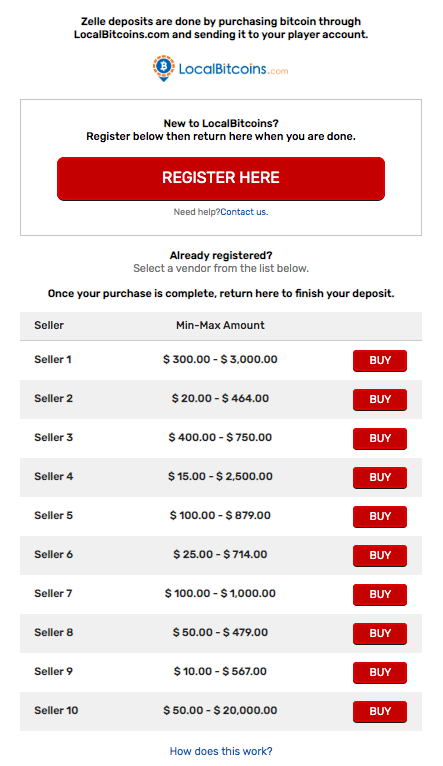Open the Contact us link

click(244, 212)
